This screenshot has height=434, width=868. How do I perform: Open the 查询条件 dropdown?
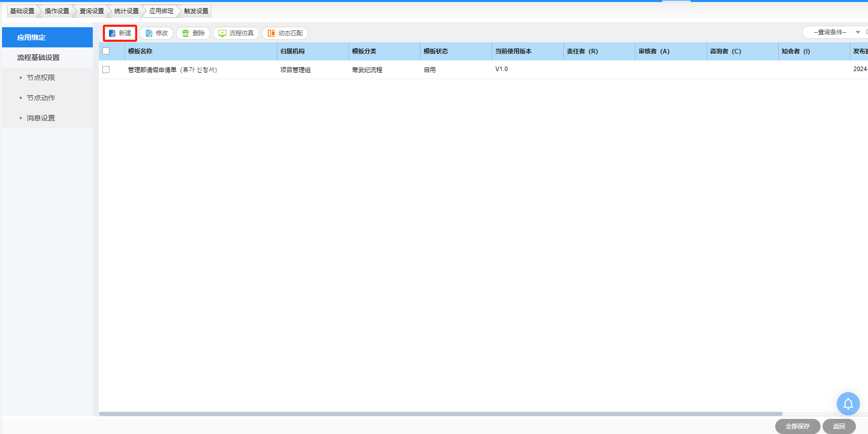[x=830, y=32]
